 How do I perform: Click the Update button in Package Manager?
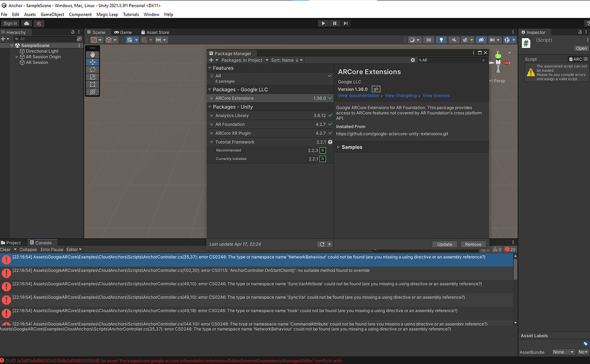(444, 244)
